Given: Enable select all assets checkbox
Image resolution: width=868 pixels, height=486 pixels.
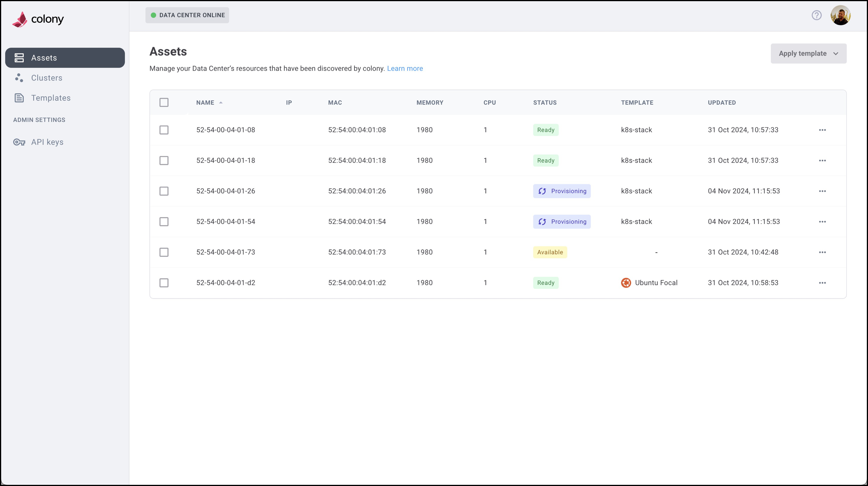Looking at the screenshot, I should point(164,102).
